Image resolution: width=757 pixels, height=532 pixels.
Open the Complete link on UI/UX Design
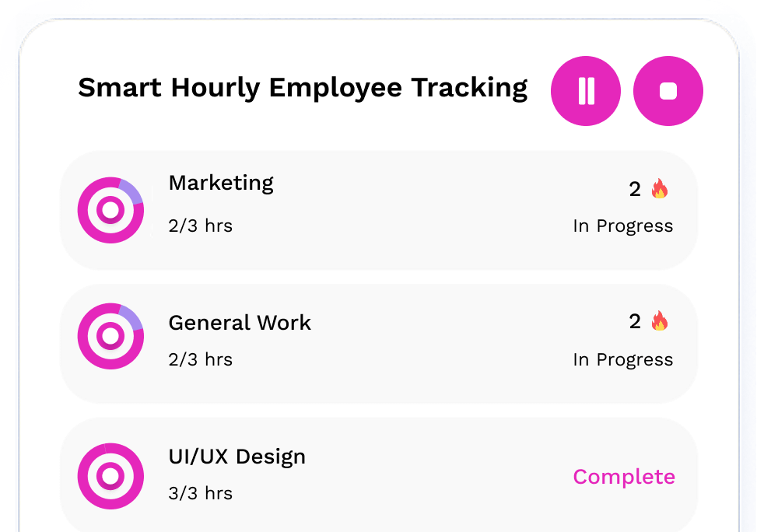coord(623,477)
